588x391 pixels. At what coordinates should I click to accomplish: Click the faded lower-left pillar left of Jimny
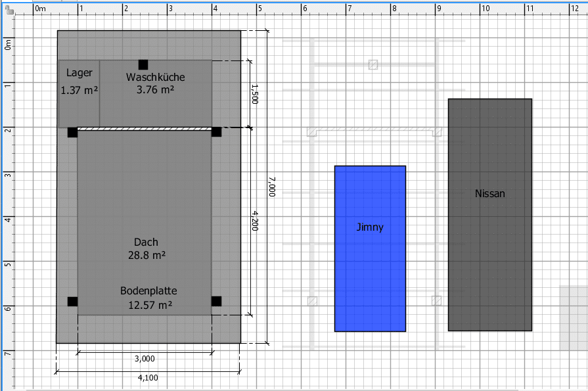pyautogui.click(x=312, y=301)
